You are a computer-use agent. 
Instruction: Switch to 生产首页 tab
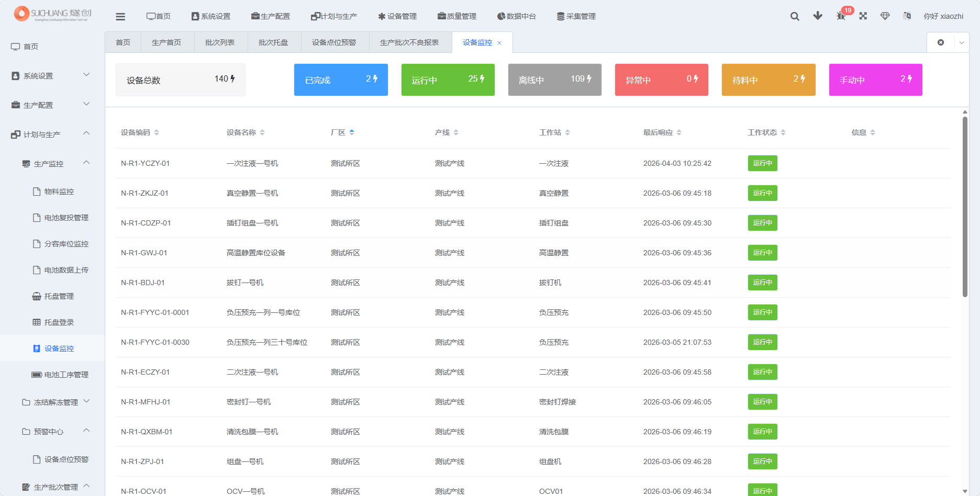(x=166, y=42)
